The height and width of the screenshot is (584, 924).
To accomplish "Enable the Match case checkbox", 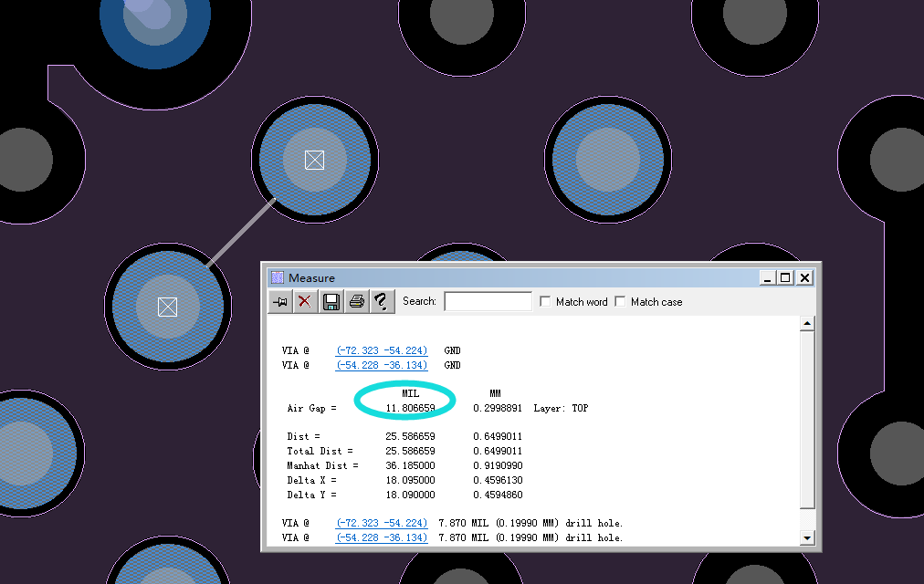I will [620, 301].
